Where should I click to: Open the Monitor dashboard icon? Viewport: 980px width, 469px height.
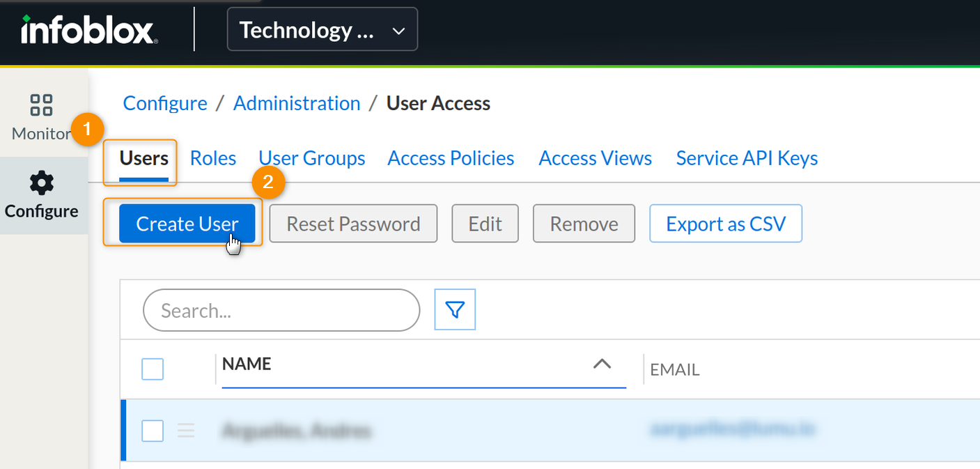point(41,105)
